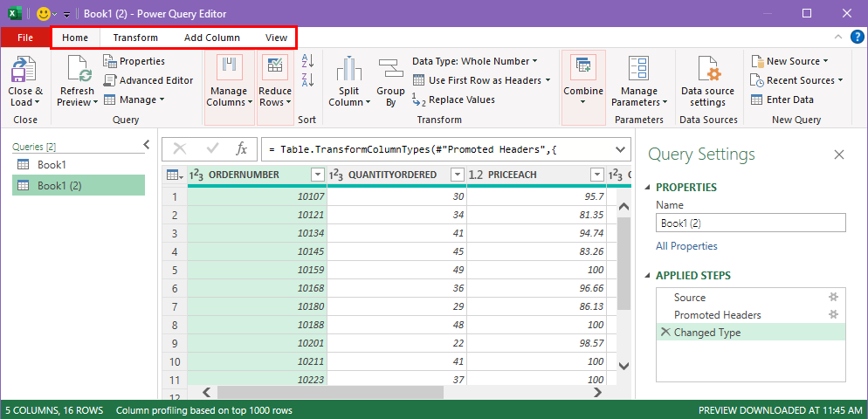Image resolution: width=868 pixels, height=419 pixels.
Task: Collapse the Queries pane
Action: click(x=147, y=145)
